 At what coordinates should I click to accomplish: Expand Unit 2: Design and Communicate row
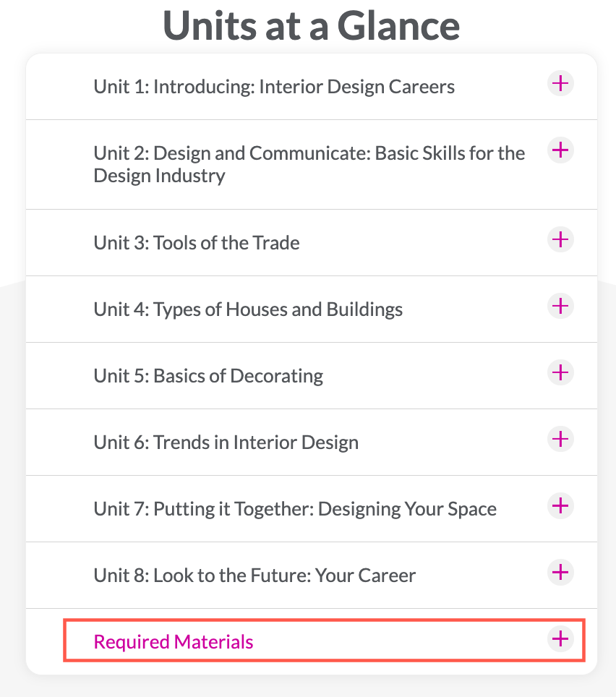312,164
